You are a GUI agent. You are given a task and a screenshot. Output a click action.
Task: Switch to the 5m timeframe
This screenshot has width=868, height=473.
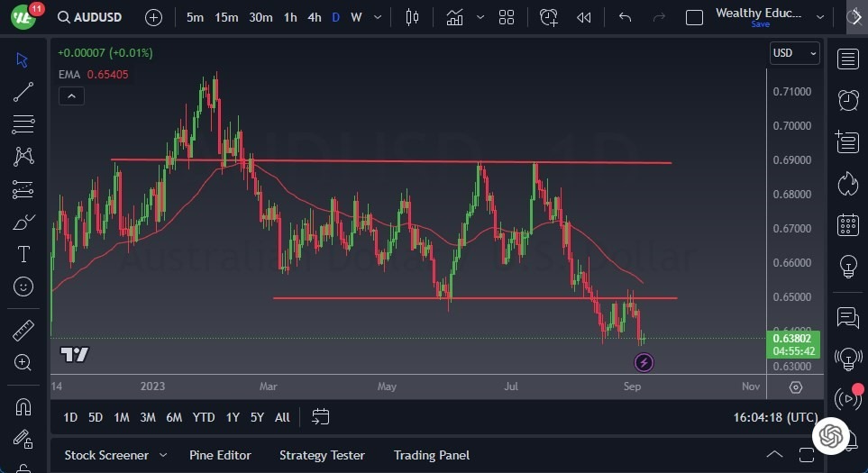coord(195,17)
